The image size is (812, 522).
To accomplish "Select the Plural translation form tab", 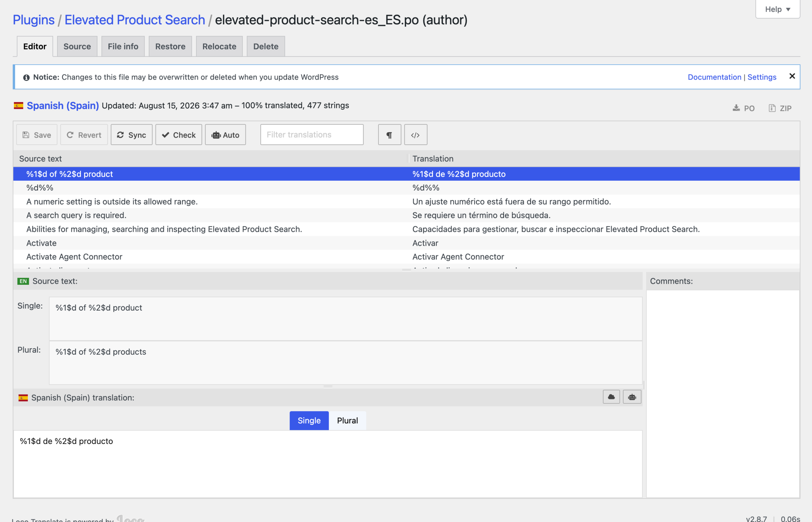I will pos(347,421).
